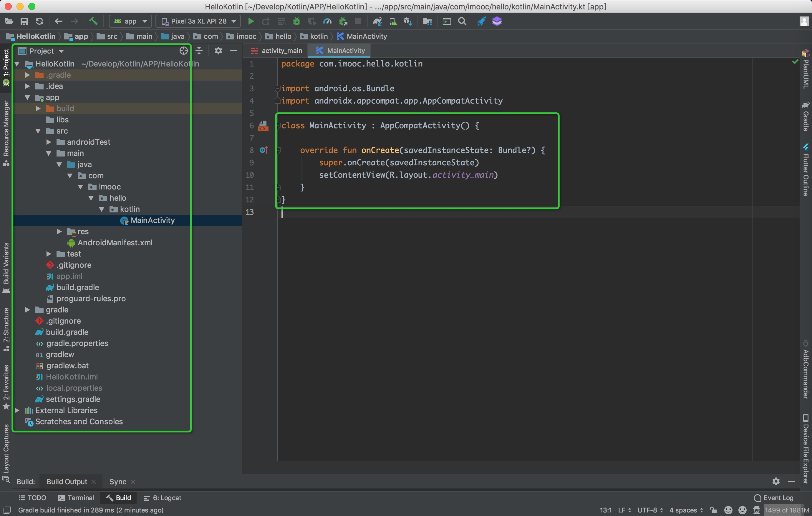
Task: Click the override gutter icon on line 8
Action: (264, 150)
